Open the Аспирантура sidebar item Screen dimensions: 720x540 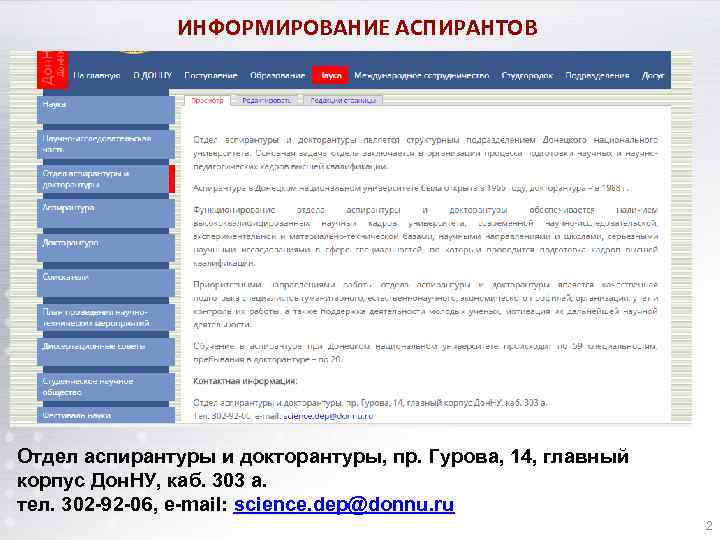[106, 213]
